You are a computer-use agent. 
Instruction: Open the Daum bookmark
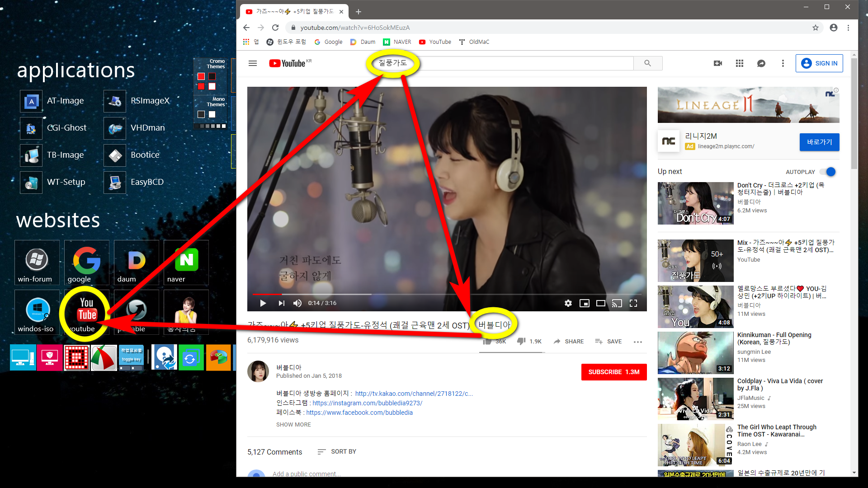[x=363, y=42]
